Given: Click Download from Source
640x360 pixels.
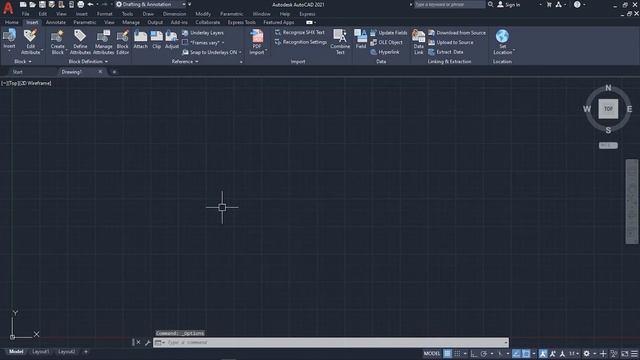Looking at the screenshot, I should [x=457, y=33].
